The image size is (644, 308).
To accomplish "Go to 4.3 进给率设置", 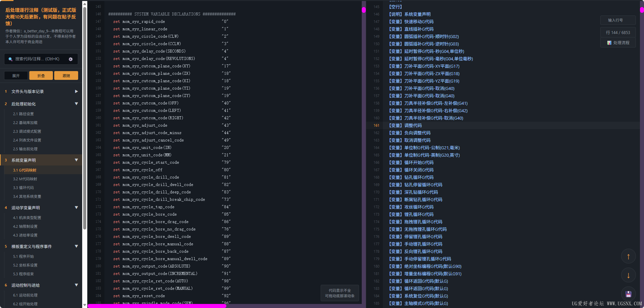I will pyautogui.click(x=25, y=235).
